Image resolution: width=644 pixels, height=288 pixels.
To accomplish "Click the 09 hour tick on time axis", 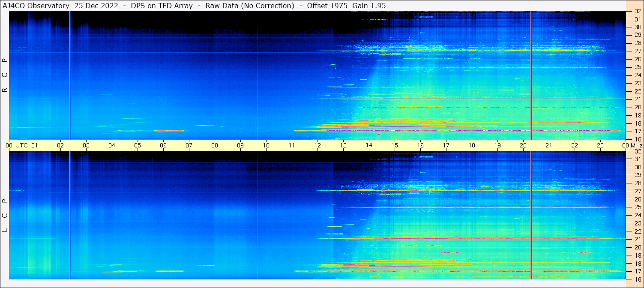I will point(240,145).
